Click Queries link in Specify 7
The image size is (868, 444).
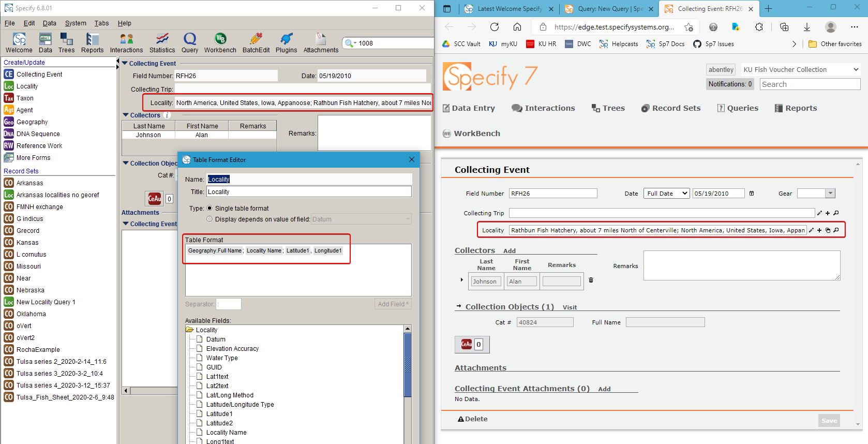coord(738,108)
